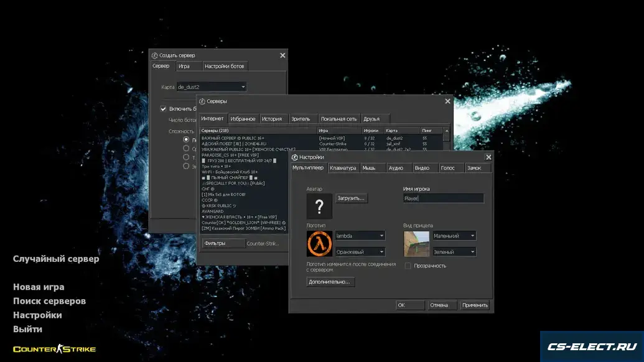Click the orange lambda logo preview
The image size is (644, 362).
pyautogui.click(x=319, y=244)
